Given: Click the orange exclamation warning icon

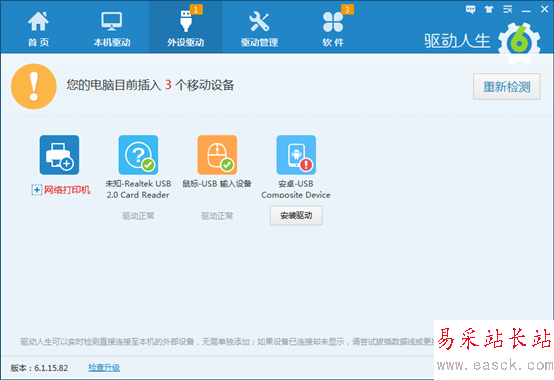Looking at the screenshot, I should pos(34,86).
